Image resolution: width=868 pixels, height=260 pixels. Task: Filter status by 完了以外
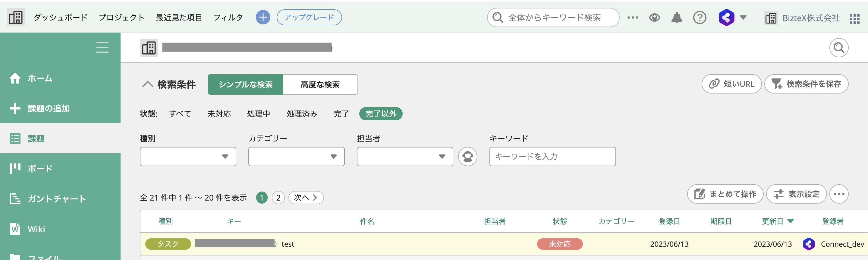(381, 114)
